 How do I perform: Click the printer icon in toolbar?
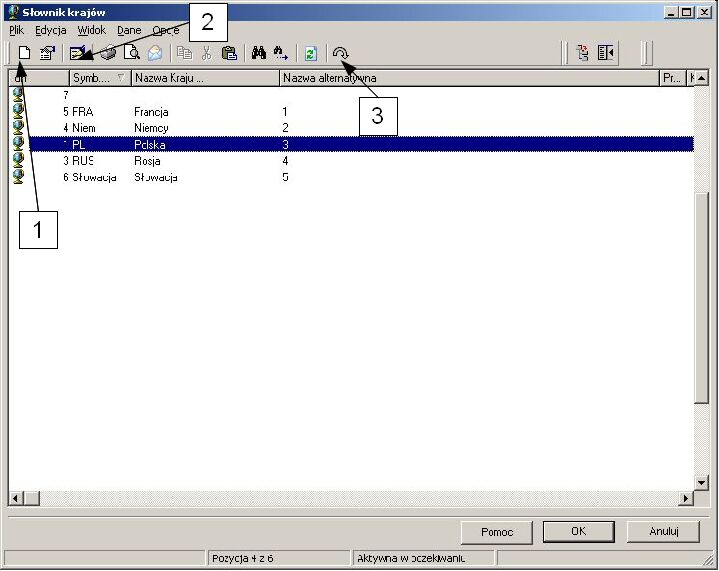[x=108, y=53]
